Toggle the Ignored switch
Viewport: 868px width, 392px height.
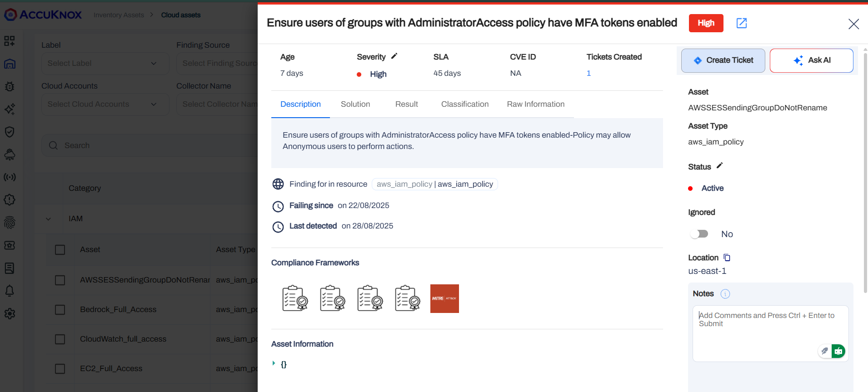pyautogui.click(x=699, y=234)
